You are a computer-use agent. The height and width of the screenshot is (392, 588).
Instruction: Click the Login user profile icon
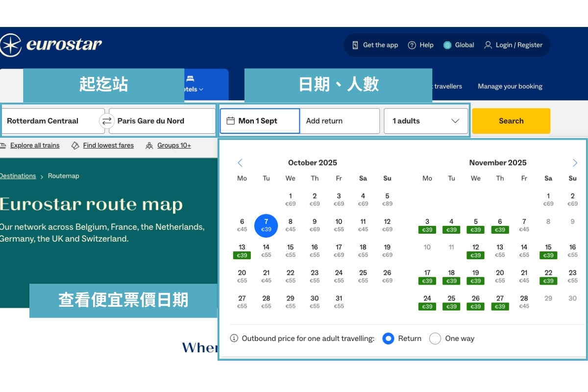(x=488, y=45)
